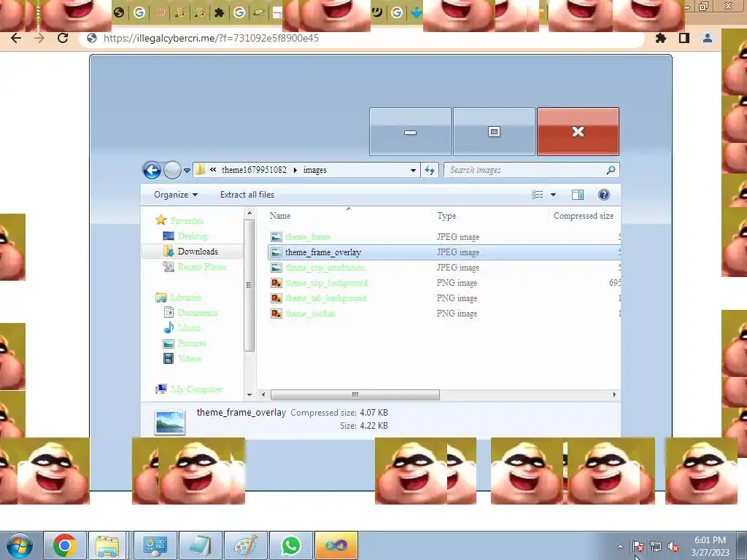Screen dimensions: 747x560
Task: Open the Organize menu
Action: tap(175, 195)
